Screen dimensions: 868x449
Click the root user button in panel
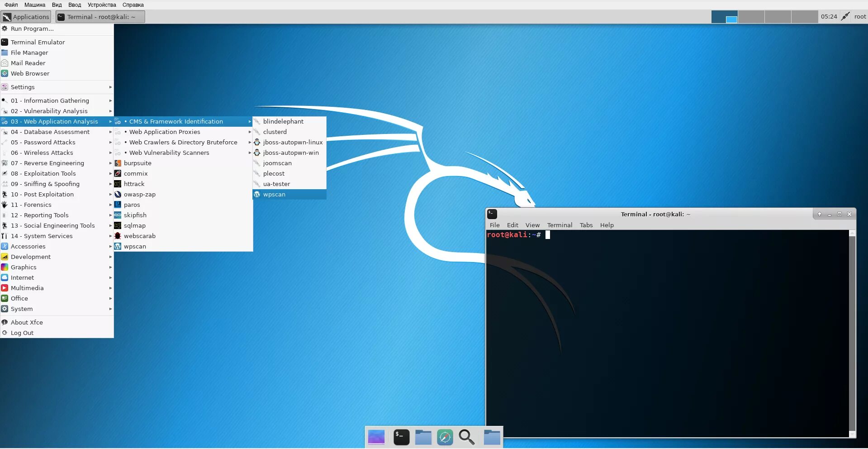click(x=860, y=17)
